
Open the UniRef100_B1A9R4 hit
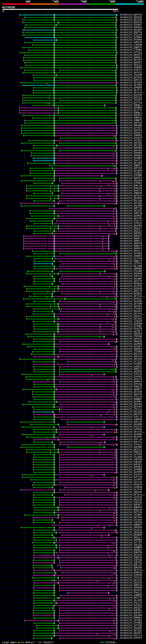pyautogui.click(x=131, y=158)
